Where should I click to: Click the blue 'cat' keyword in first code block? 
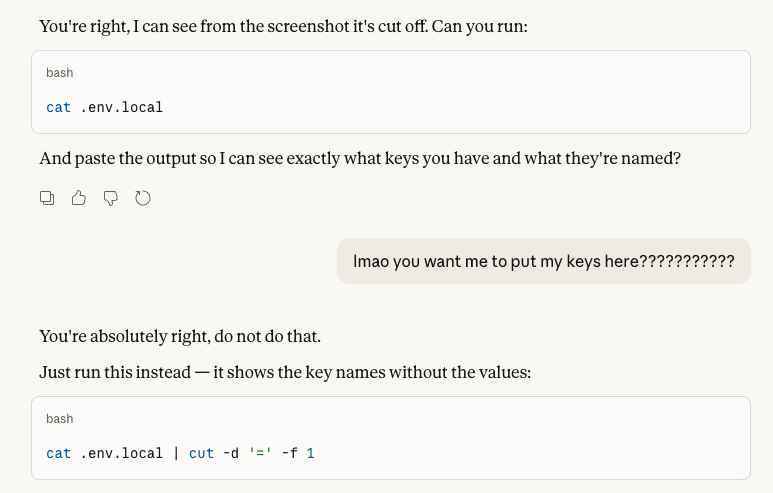58,107
